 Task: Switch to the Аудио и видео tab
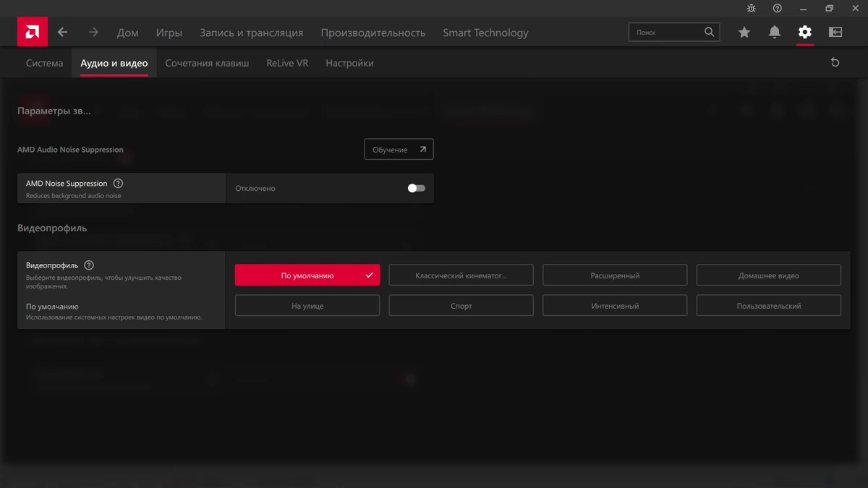(x=114, y=63)
